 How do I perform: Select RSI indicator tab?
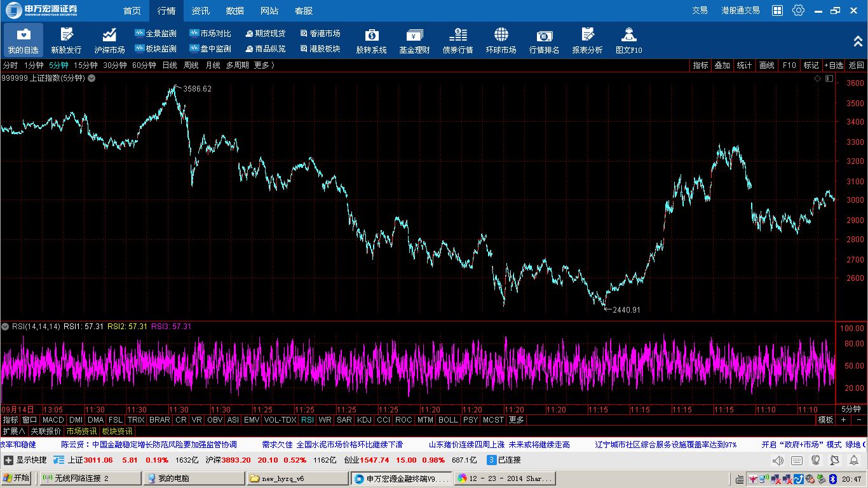[308, 420]
